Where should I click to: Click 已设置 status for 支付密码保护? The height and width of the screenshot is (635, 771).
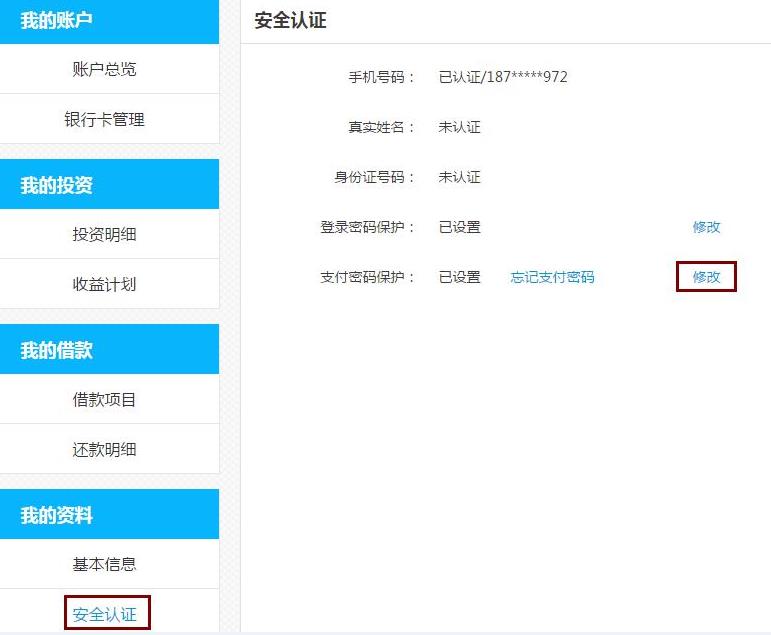tap(459, 277)
